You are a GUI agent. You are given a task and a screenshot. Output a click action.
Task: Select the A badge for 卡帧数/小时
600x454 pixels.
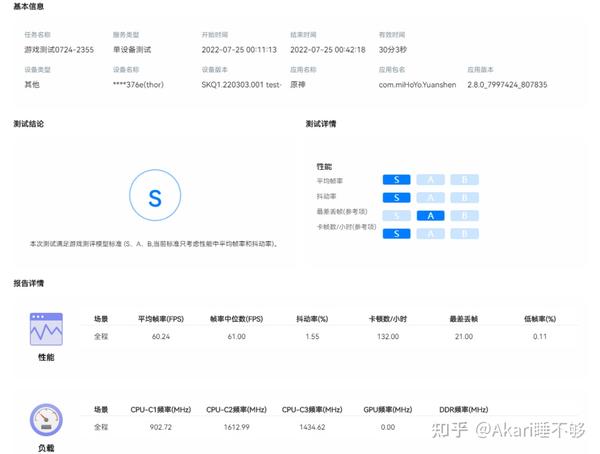pyautogui.click(x=430, y=234)
